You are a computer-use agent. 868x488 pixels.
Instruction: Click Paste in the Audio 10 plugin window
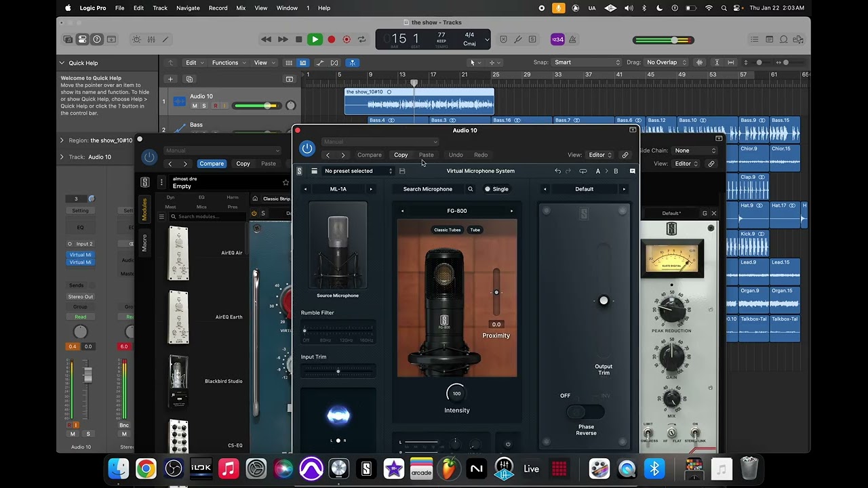426,155
